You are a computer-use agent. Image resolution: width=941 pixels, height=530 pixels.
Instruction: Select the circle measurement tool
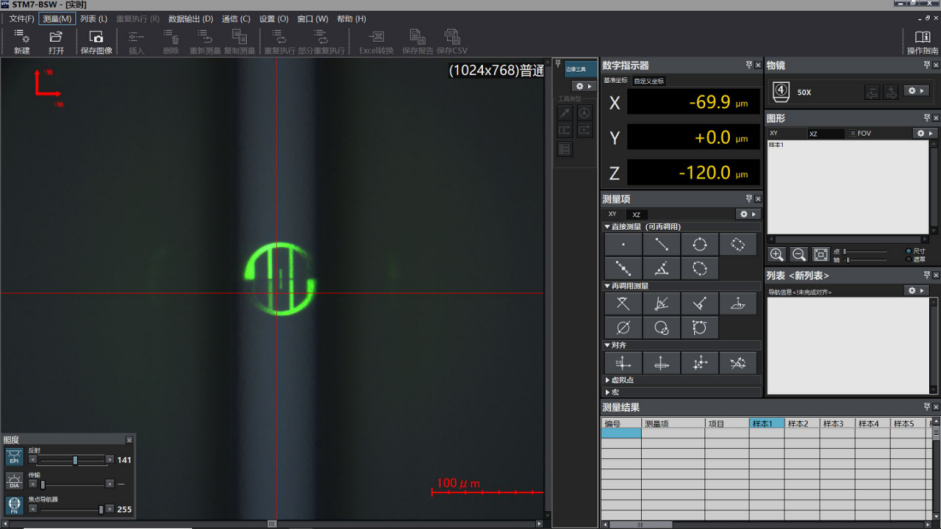(699, 244)
